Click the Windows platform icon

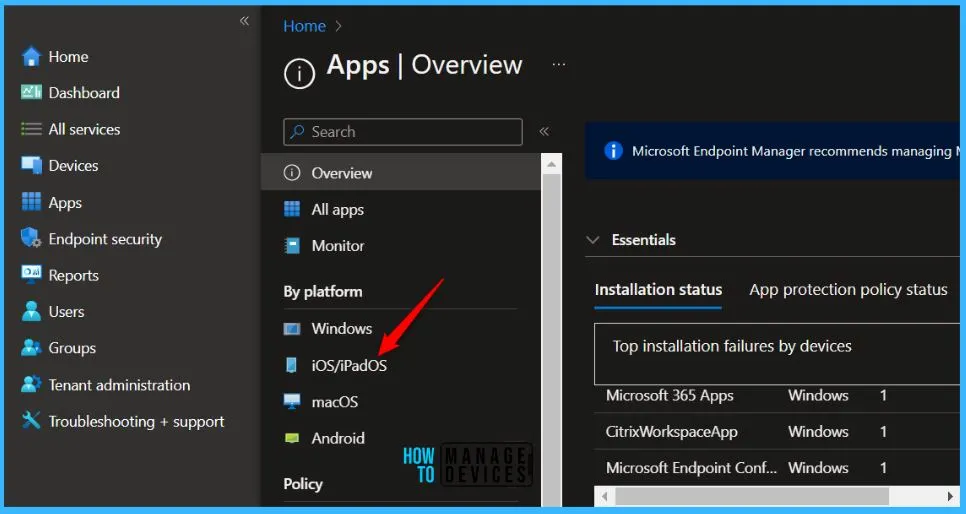pyautogui.click(x=292, y=328)
